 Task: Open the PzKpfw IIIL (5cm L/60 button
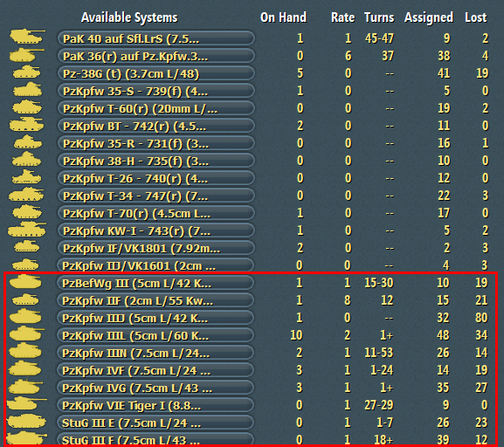(x=155, y=335)
